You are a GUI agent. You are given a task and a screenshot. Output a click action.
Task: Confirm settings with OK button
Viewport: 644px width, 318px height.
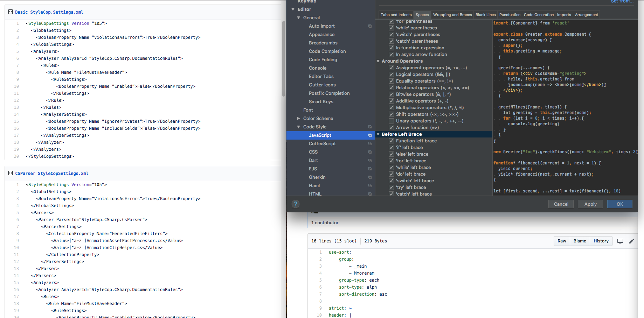coord(620,204)
